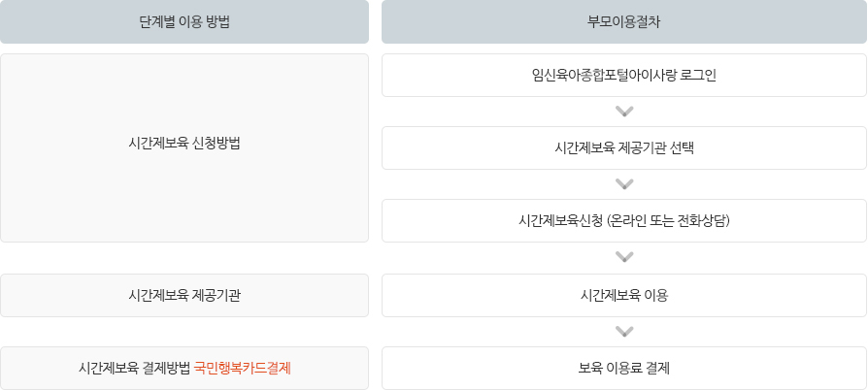Screen dimensions: 868x390
Task: Click the 시간제보육신청 text in the third step
Action: 561,221
